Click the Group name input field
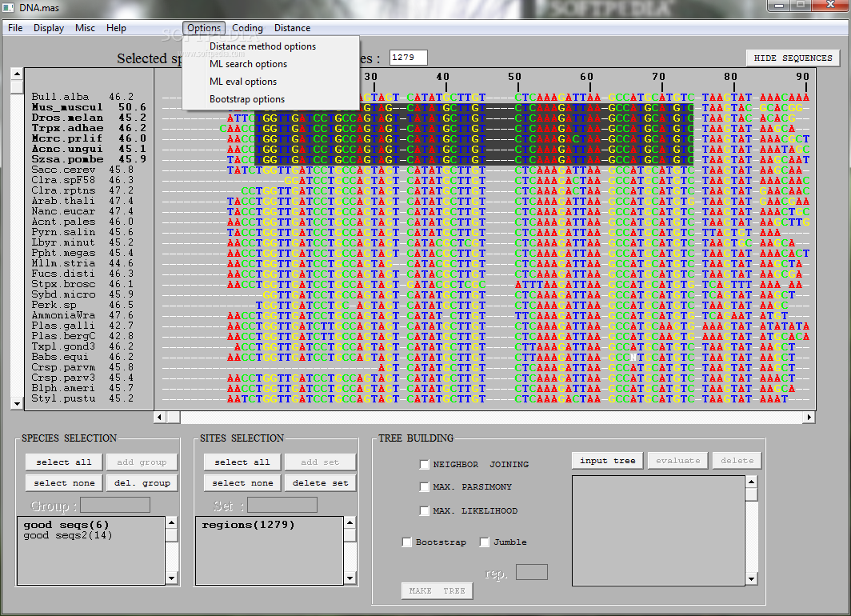This screenshot has width=851, height=616. click(x=115, y=506)
